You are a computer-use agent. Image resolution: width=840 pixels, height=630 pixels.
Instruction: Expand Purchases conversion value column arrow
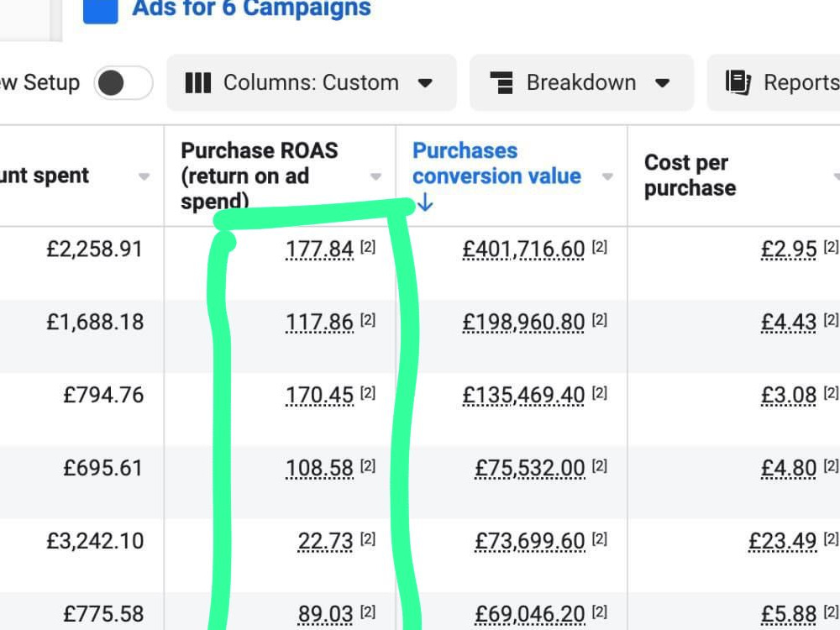(607, 176)
